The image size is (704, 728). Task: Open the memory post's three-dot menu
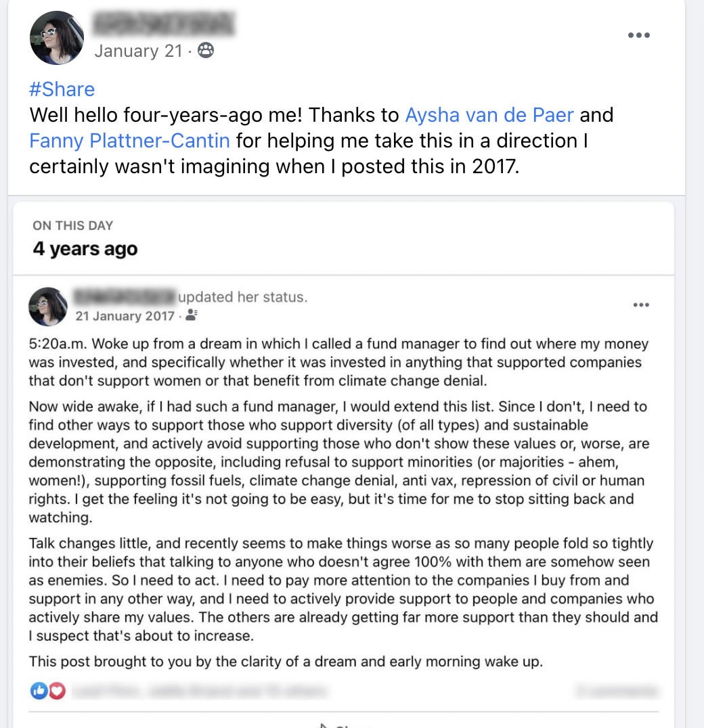[640, 305]
